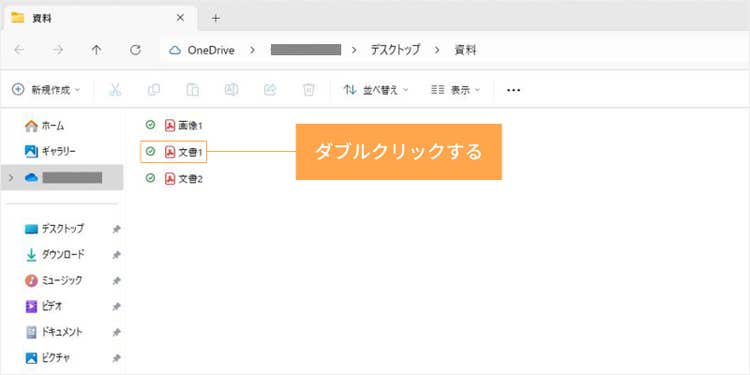Screen dimensions: 750x375
Task: Select the 画像1 PDF file
Action: click(175, 125)
